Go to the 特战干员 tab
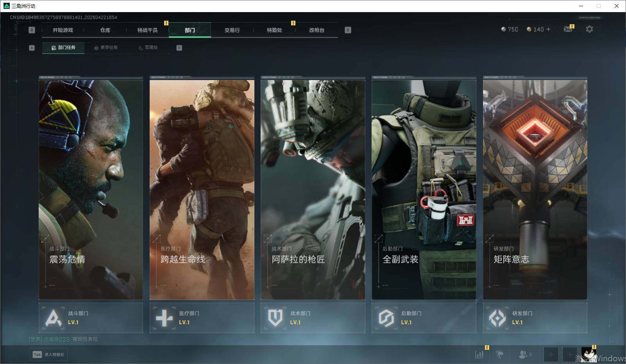The image size is (626, 364). point(147,30)
